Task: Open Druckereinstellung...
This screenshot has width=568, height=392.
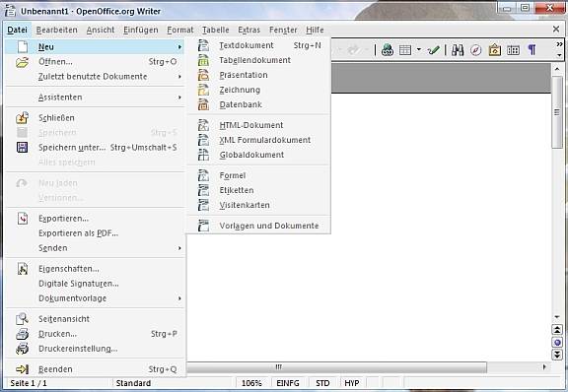Action: tap(95, 349)
